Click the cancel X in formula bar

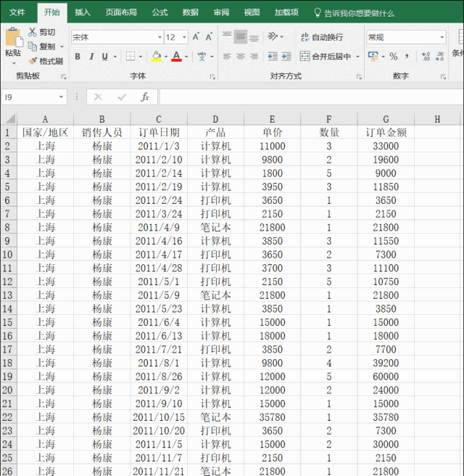point(98,97)
